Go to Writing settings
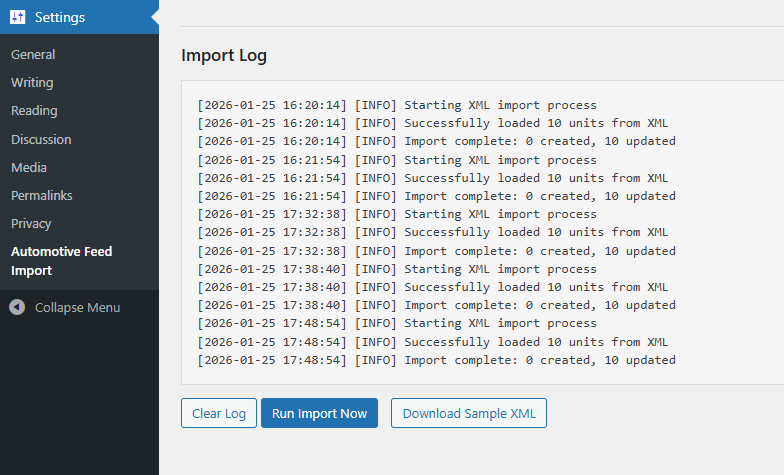Screen dimensions: 784x475 [32, 82]
